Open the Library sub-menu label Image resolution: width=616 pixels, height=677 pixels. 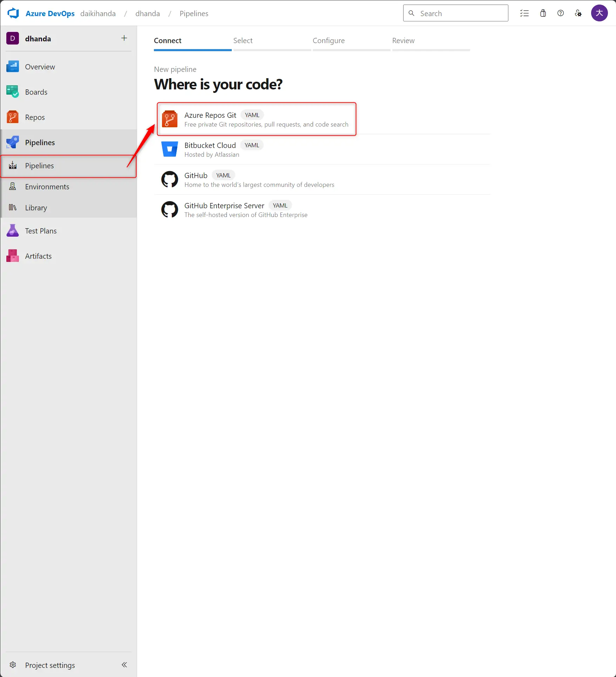36,208
